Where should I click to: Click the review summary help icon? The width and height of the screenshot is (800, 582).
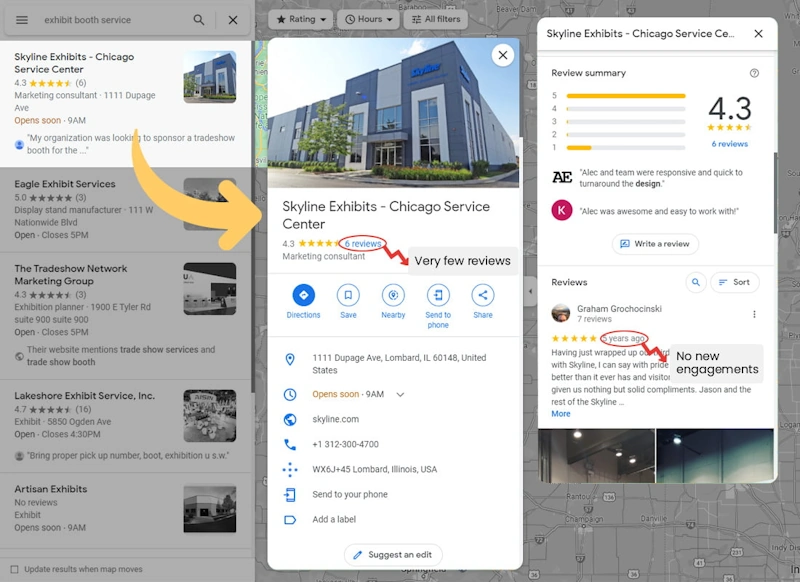tap(754, 73)
